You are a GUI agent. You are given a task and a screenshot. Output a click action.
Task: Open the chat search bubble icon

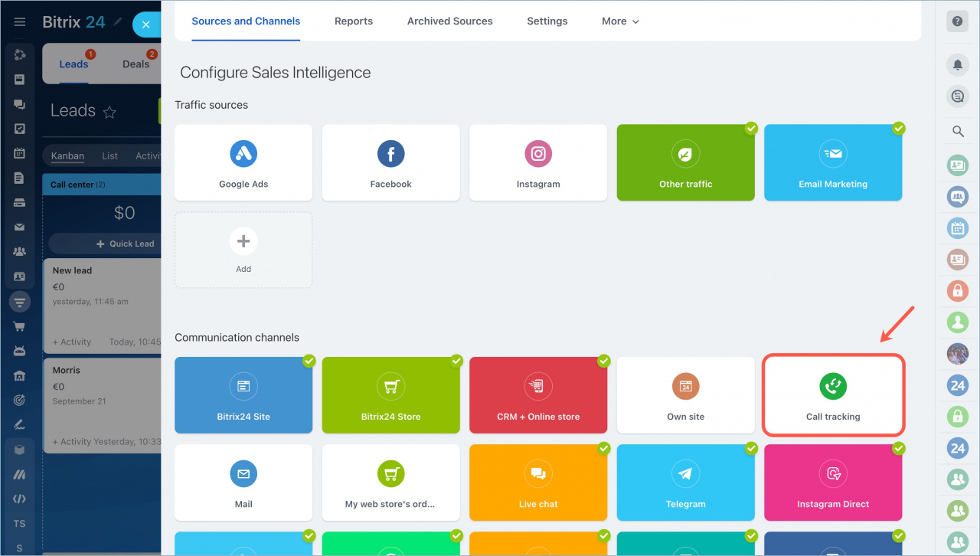pyautogui.click(x=958, y=96)
